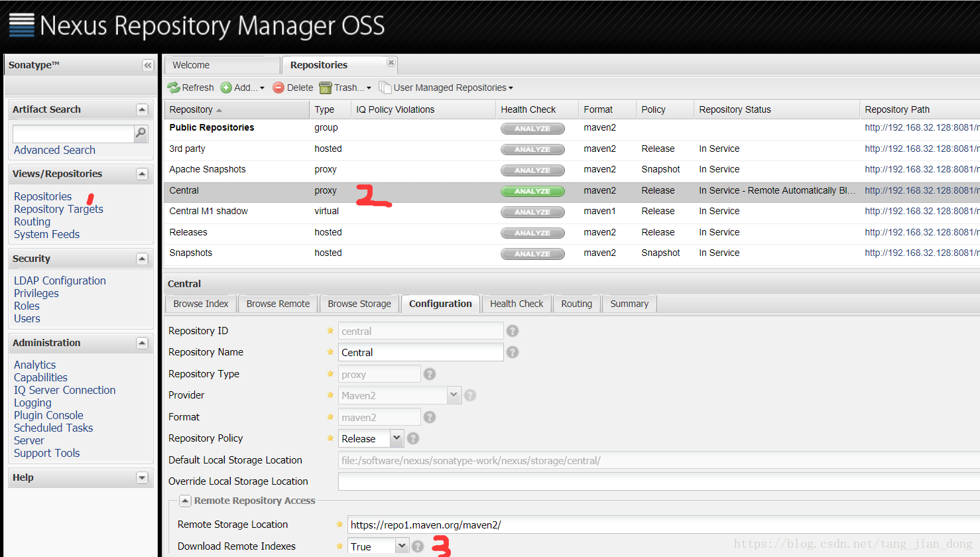Viewport: 980px width, 557px height.
Task: Open IQ Server Connection link
Action: coord(64,390)
